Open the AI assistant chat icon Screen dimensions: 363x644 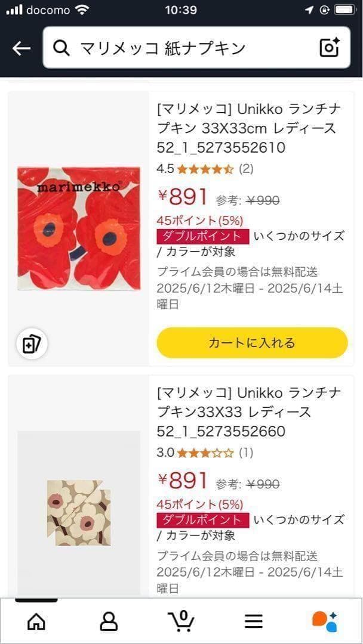coord(325,621)
